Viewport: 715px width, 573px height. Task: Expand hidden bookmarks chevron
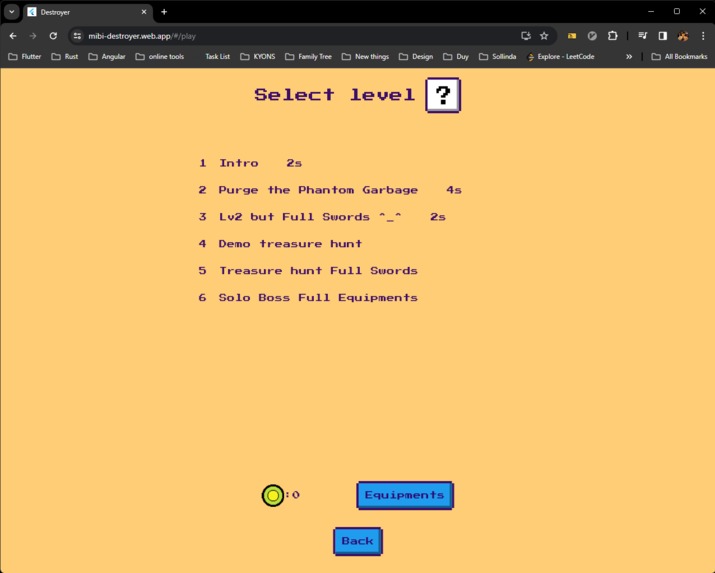pyautogui.click(x=629, y=57)
